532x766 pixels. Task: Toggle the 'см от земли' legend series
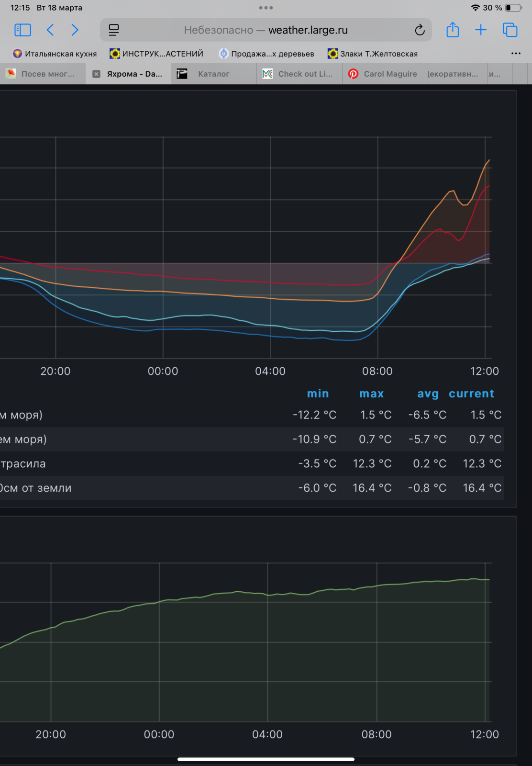pos(35,488)
